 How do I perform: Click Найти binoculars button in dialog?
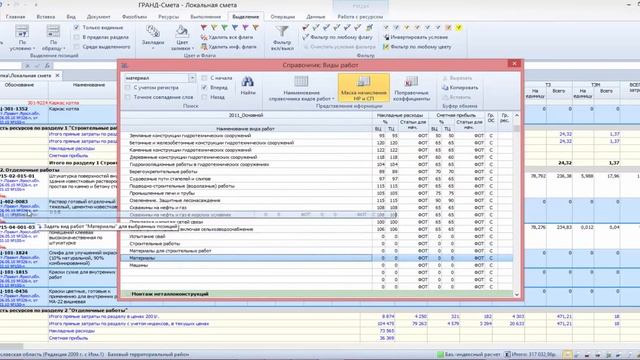pyautogui.click(x=248, y=85)
